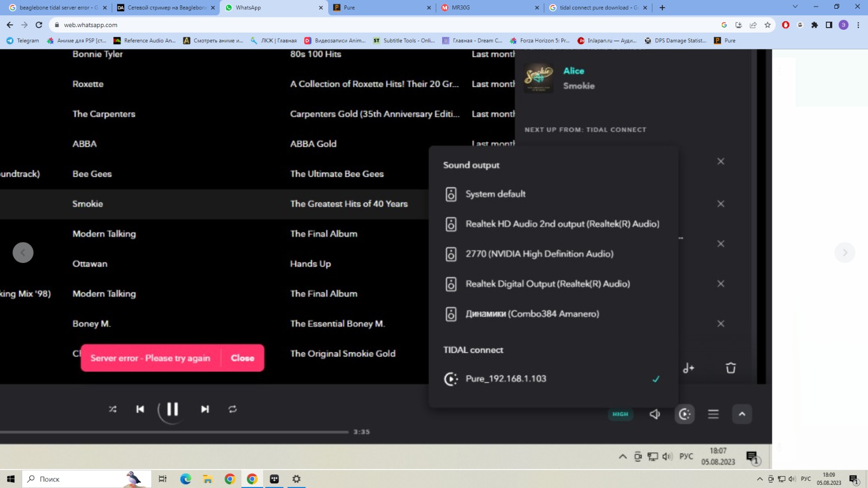Open Task View from the taskbar
The width and height of the screenshot is (868, 488).
tap(162, 479)
